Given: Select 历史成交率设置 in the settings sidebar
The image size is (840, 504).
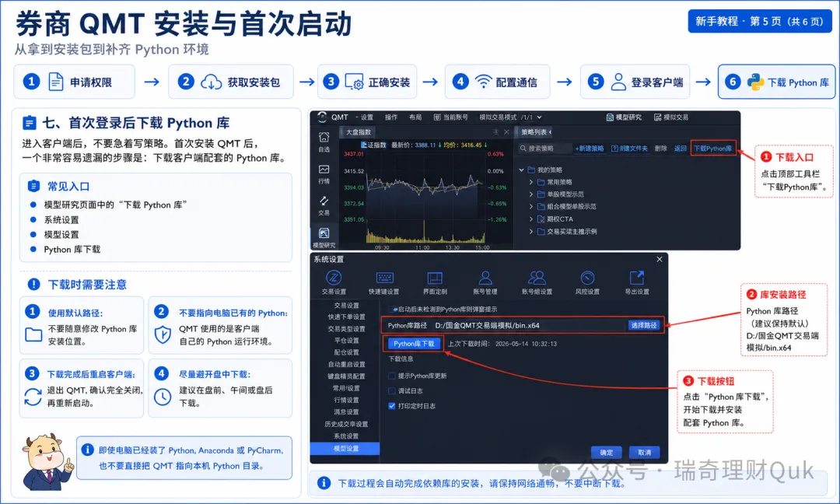Looking at the screenshot, I should (345, 424).
